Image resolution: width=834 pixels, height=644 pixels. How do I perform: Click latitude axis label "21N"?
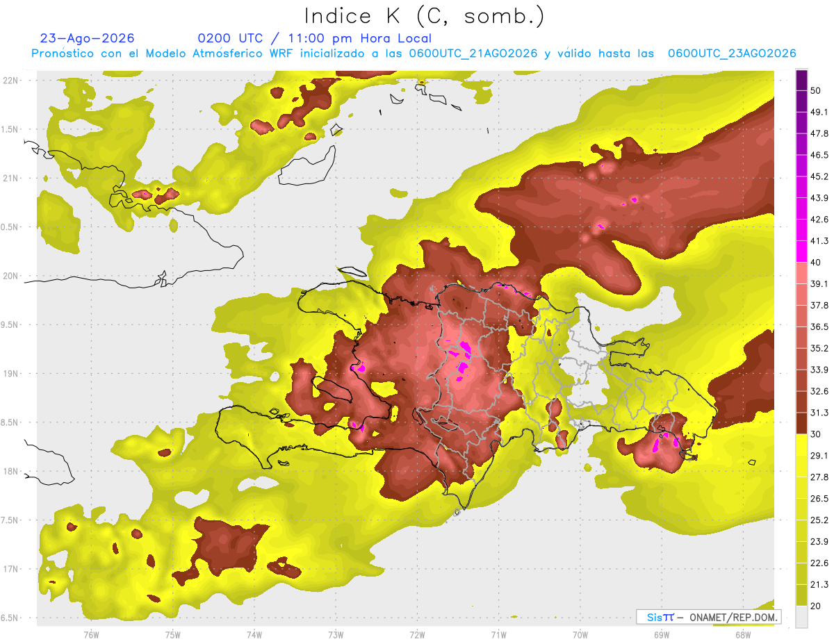pyautogui.click(x=12, y=179)
